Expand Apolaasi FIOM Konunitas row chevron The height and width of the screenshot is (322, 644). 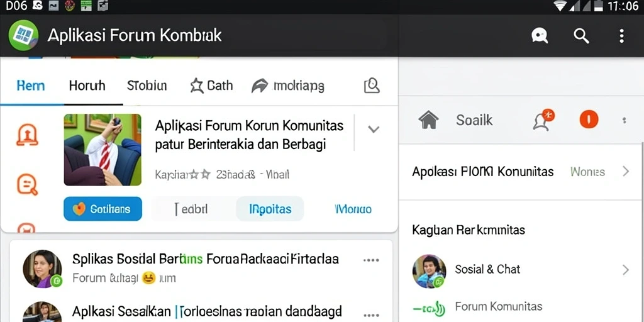click(x=626, y=171)
